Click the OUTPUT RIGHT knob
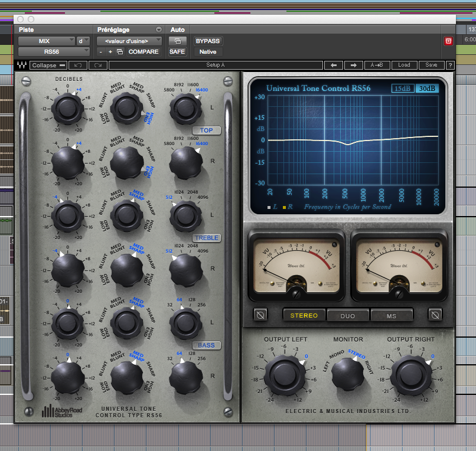This screenshot has width=476, height=451. (412, 375)
